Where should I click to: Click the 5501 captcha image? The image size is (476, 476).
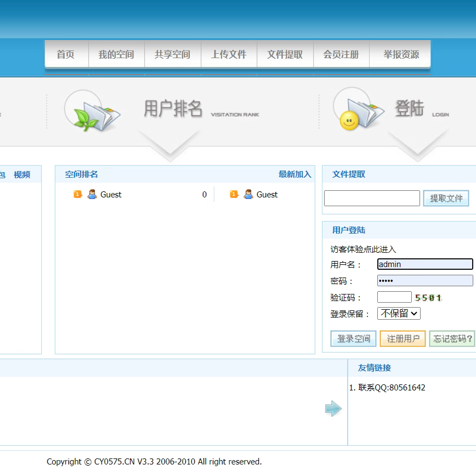(x=428, y=298)
